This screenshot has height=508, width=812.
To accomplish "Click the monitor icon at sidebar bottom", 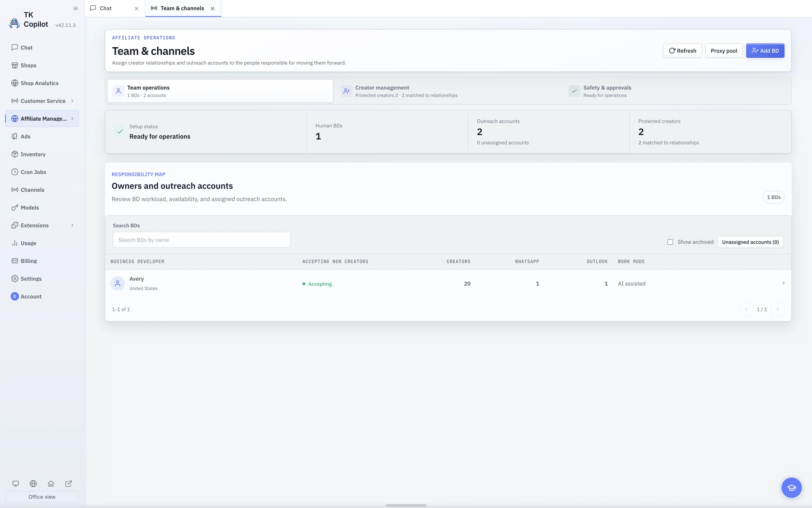I will [x=16, y=484].
